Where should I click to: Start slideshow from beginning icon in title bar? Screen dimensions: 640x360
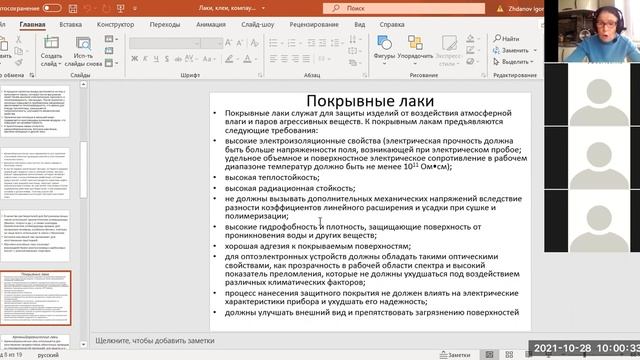point(120,8)
